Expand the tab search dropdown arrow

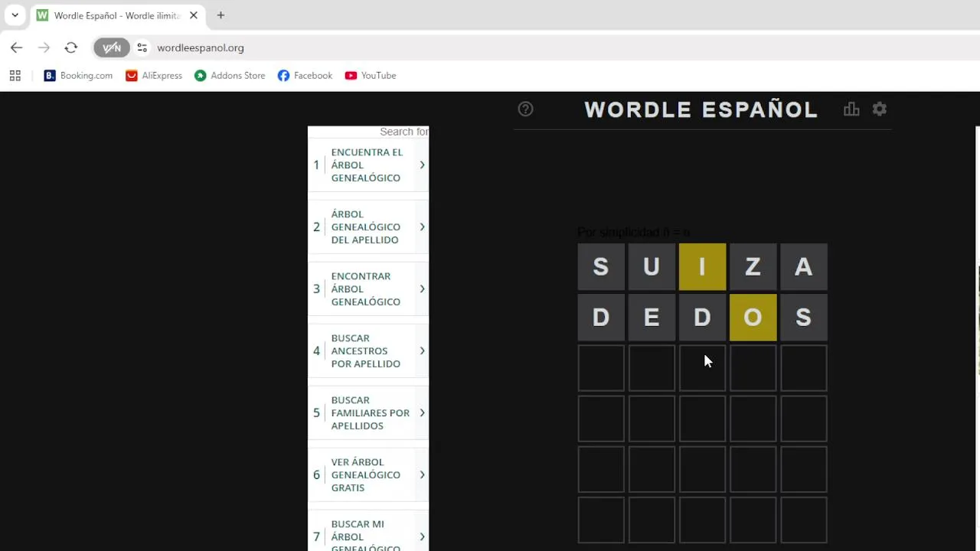click(15, 15)
